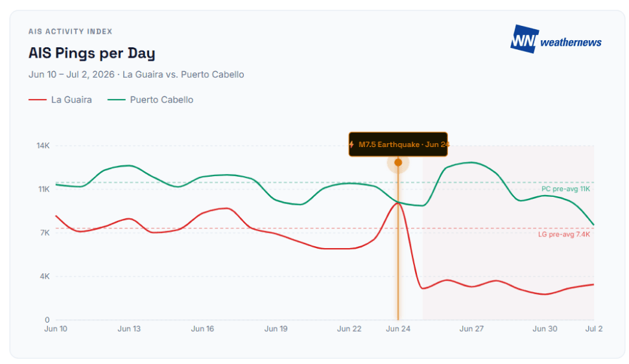
Task: Click the 0 y-axis label
Action: tap(47, 320)
